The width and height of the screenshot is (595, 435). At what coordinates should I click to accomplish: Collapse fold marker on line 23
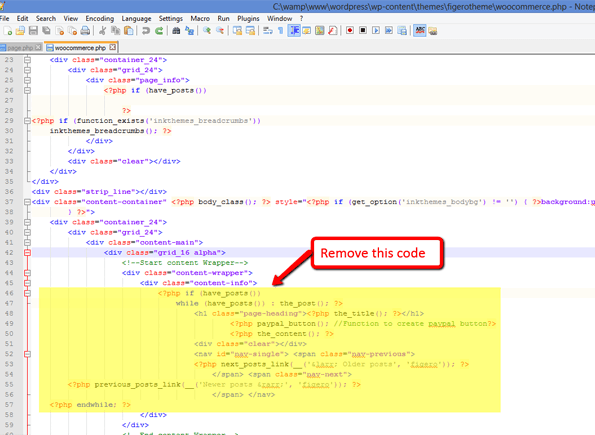pyautogui.click(x=27, y=60)
